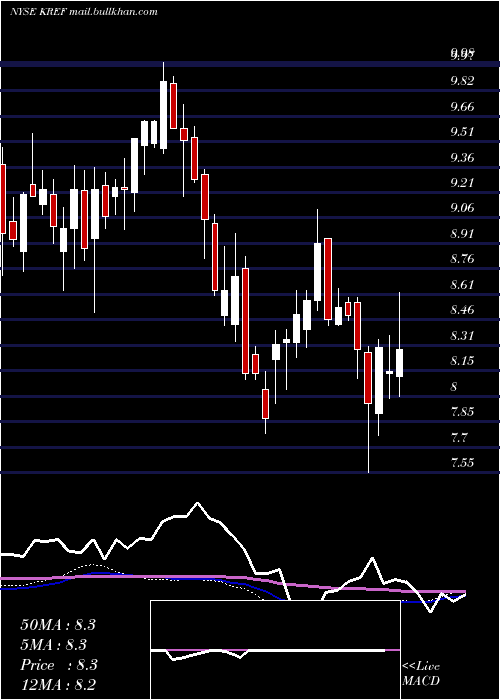Viewport: 500px width, 700px height.
Task: Select the 9.06 price axis label
Action: [x=462, y=208]
